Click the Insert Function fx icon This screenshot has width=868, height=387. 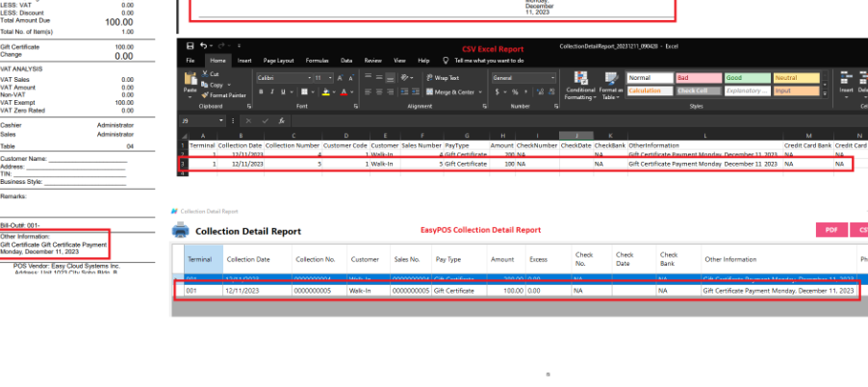coord(281,120)
